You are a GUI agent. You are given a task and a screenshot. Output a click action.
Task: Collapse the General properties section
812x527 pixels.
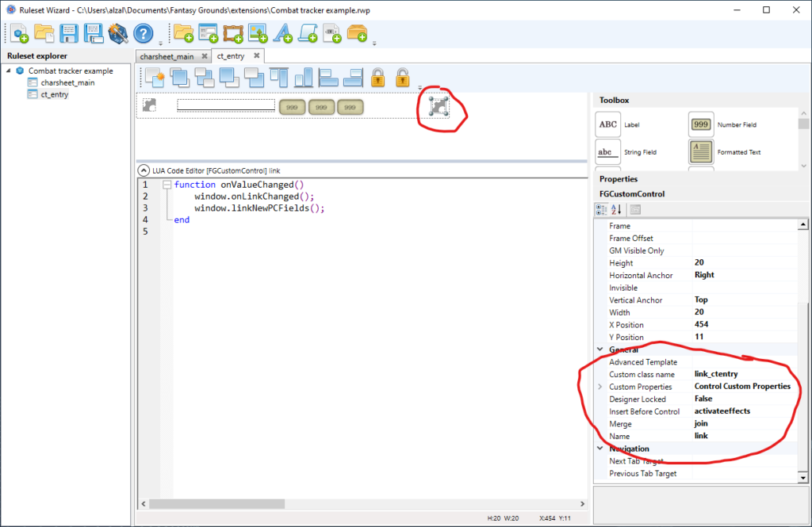pos(599,349)
